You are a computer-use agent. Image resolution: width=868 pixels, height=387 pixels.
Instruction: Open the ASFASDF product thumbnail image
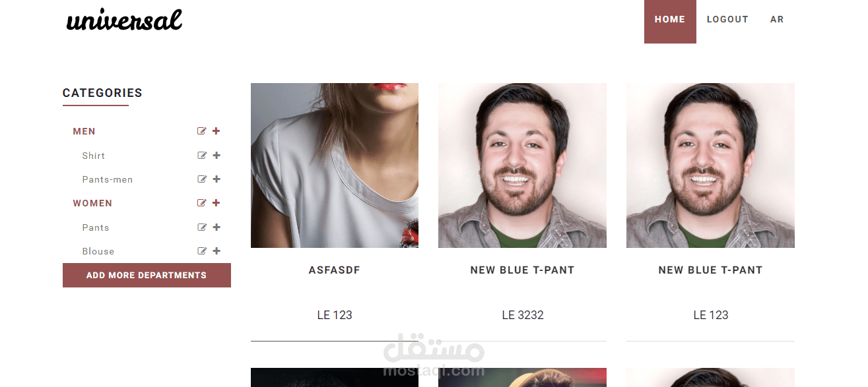(335, 165)
